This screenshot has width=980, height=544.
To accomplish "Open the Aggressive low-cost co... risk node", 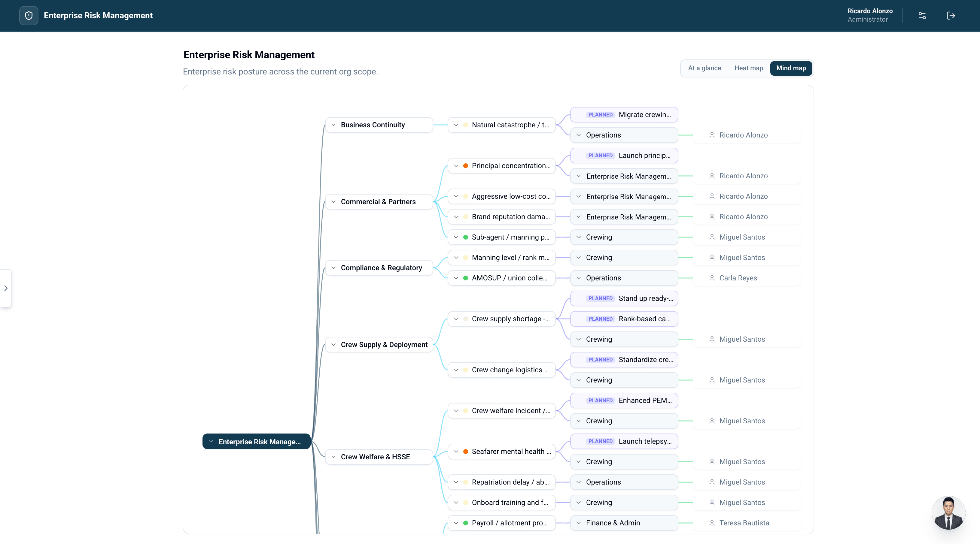I will coord(502,196).
